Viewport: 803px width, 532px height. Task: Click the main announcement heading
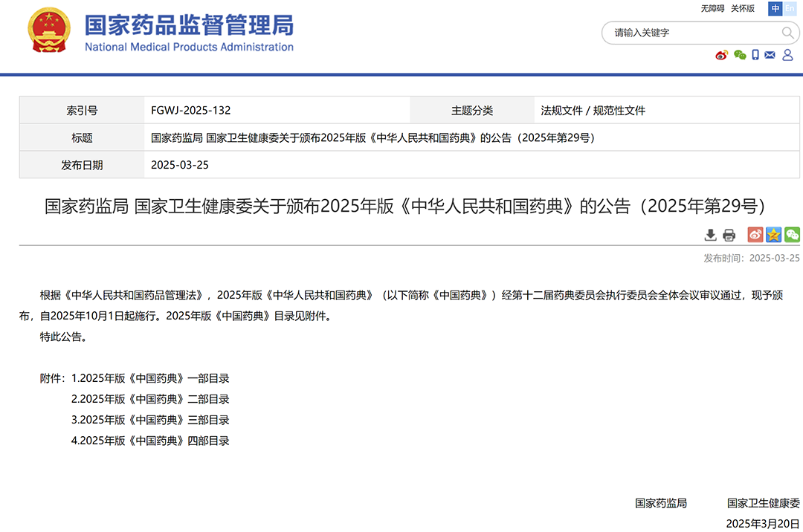(x=404, y=206)
